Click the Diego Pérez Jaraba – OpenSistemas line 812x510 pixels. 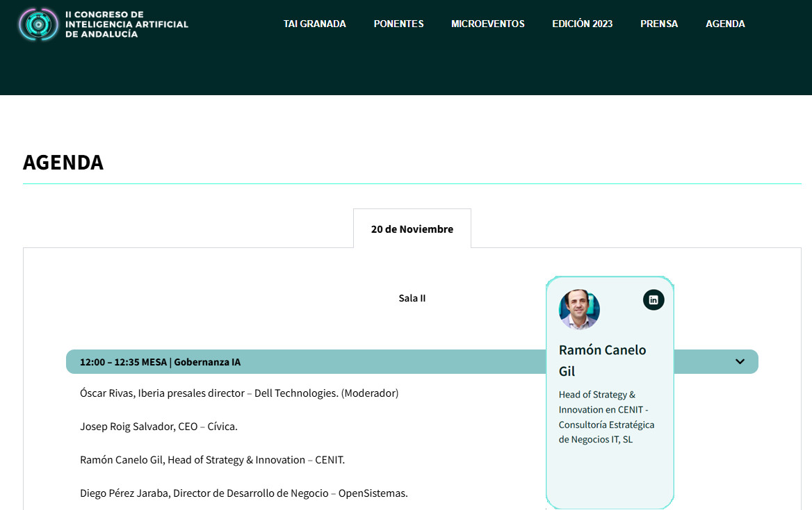point(244,493)
